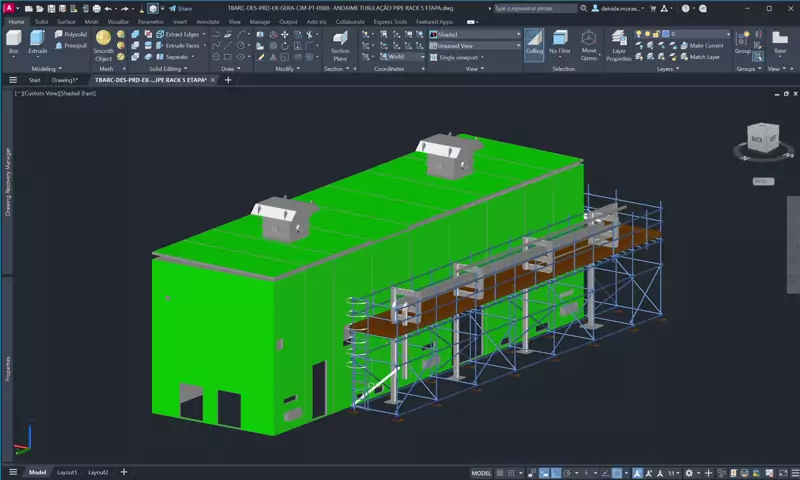
Task: Click the keyword search input field
Action: pos(535,8)
